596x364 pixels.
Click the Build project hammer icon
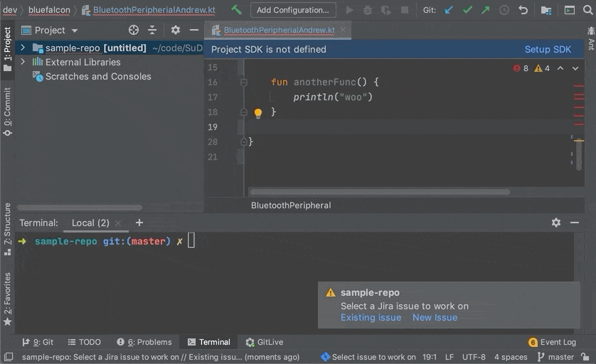point(236,9)
